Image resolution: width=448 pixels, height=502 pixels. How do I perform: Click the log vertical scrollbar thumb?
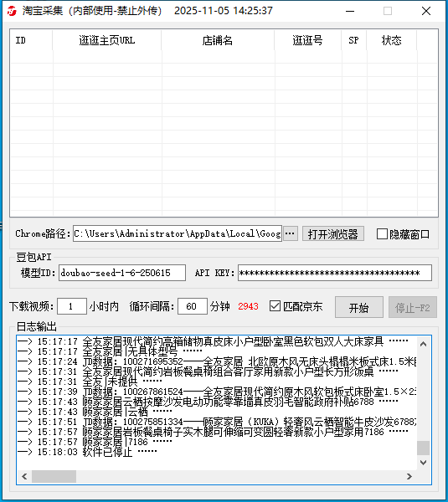click(424, 448)
